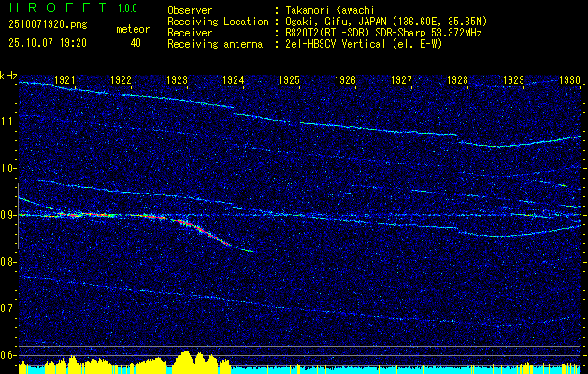Click the 1929 time marker
Image resolution: width=588 pixels, height=374 pixels.
[x=514, y=79]
